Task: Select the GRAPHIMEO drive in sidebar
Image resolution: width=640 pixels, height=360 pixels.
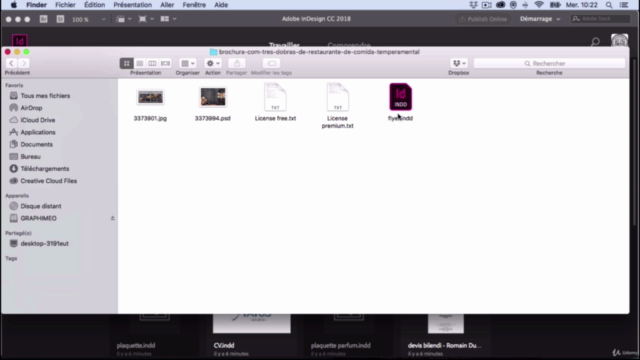Action: pos(38,218)
